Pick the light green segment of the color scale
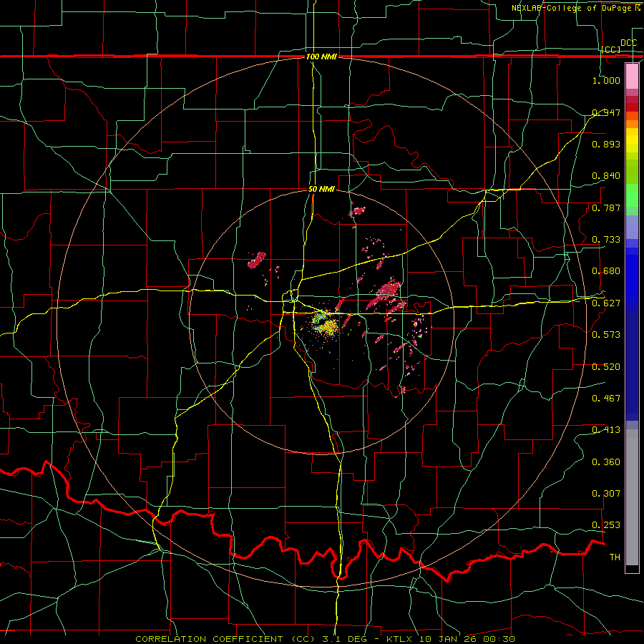 [x=632, y=195]
